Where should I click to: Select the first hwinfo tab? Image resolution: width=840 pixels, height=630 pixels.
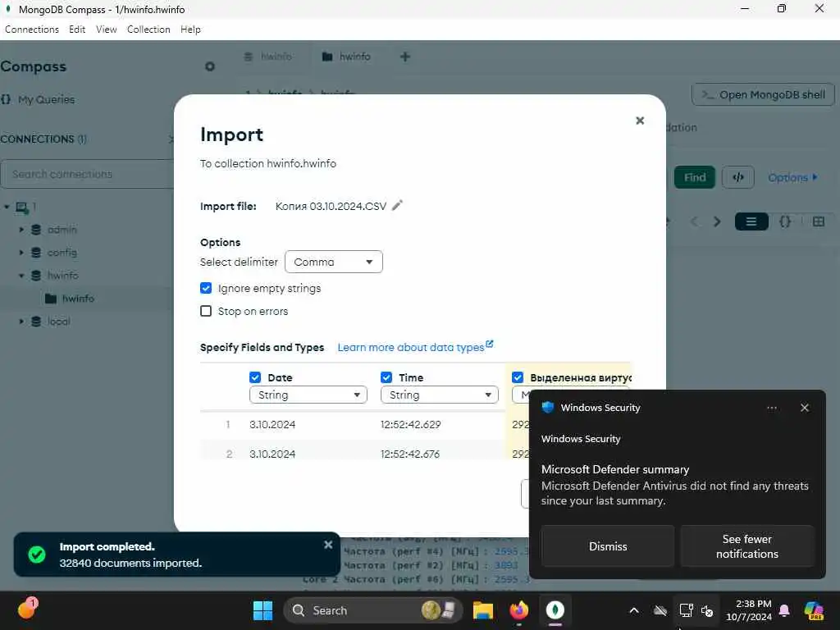pos(268,57)
